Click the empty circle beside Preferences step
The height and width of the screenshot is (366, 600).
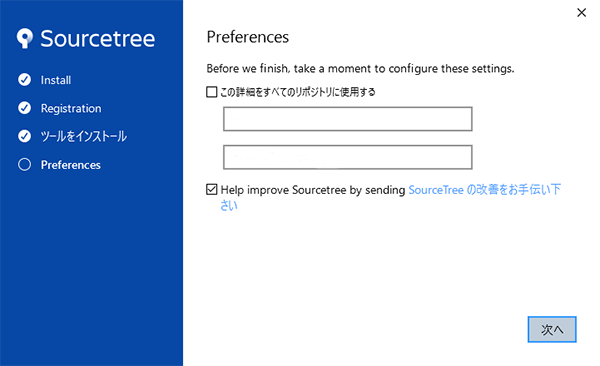[x=24, y=165]
